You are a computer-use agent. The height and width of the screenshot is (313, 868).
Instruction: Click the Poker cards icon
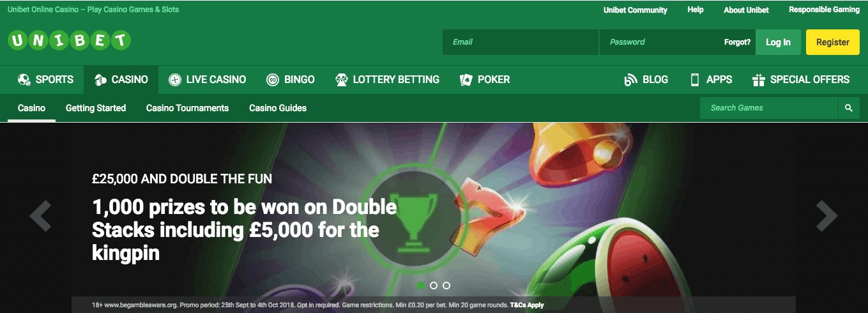pyautogui.click(x=466, y=80)
